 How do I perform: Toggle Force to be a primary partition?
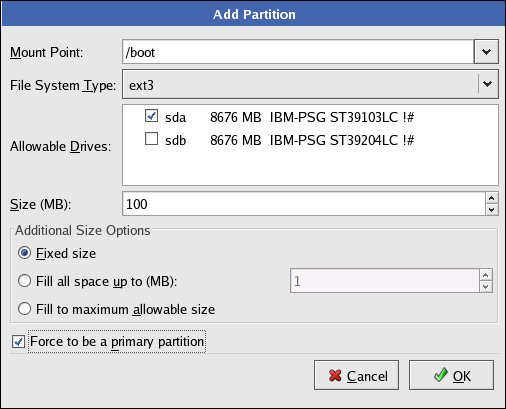coord(18,342)
